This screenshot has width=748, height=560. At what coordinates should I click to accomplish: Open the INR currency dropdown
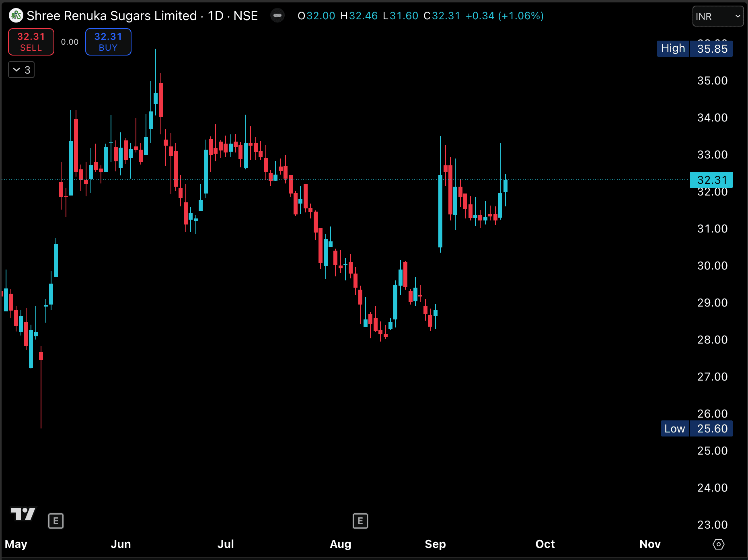(x=718, y=16)
